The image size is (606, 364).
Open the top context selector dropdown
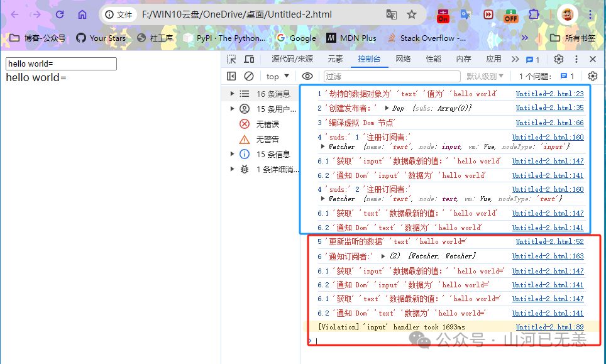(277, 76)
